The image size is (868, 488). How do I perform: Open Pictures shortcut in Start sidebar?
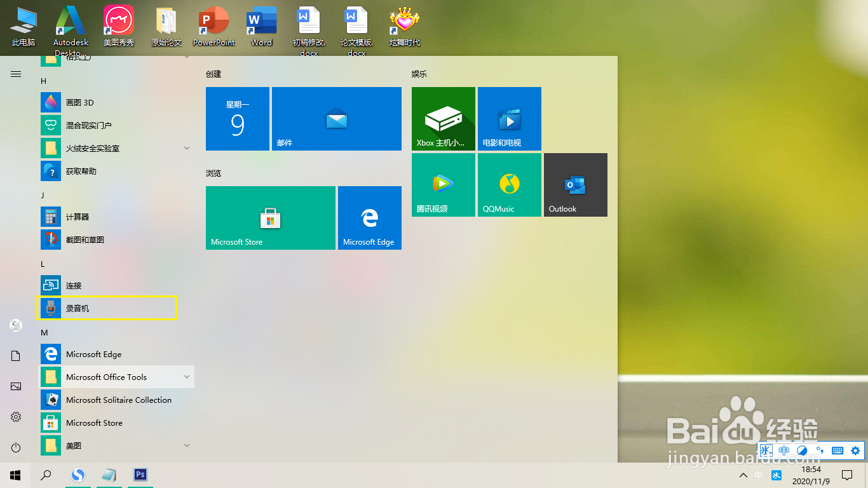[16, 386]
